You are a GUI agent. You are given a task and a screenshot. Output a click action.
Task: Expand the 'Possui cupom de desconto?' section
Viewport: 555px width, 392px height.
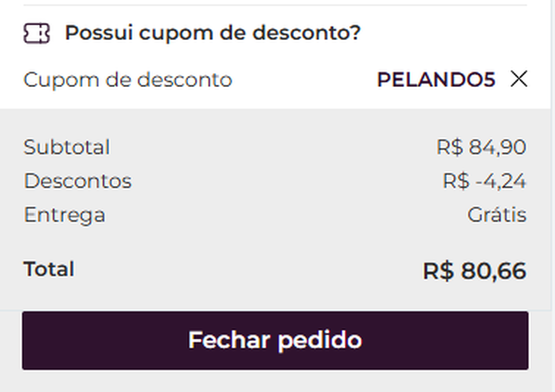point(212,34)
